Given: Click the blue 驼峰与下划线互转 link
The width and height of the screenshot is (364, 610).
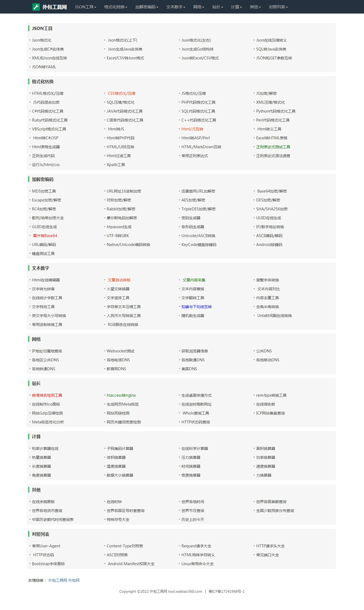Looking at the screenshot, I should coord(197,307).
